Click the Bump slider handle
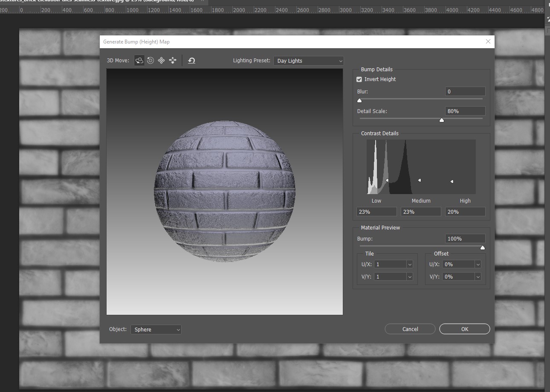 (483, 247)
